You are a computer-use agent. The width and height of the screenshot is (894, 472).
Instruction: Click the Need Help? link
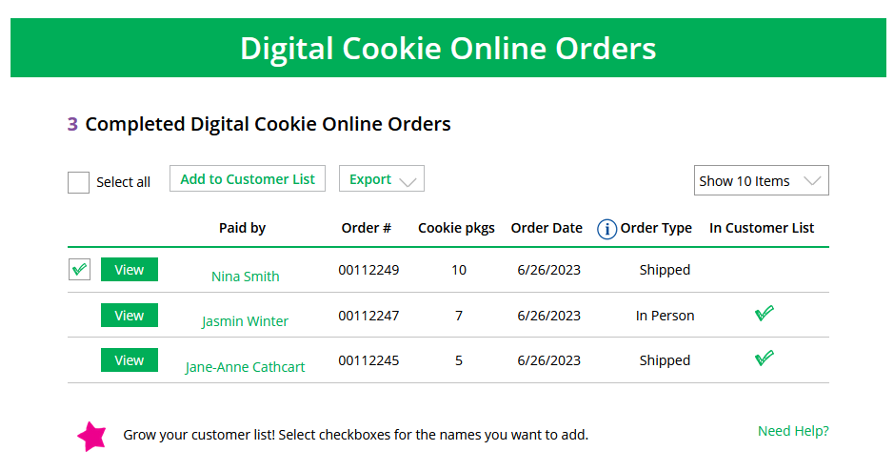[x=793, y=432]
